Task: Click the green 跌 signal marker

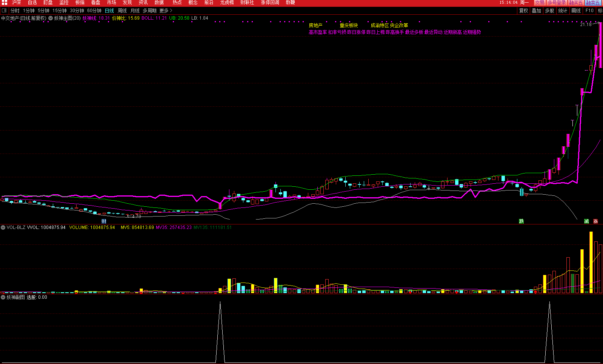Action: click(521, 221)
